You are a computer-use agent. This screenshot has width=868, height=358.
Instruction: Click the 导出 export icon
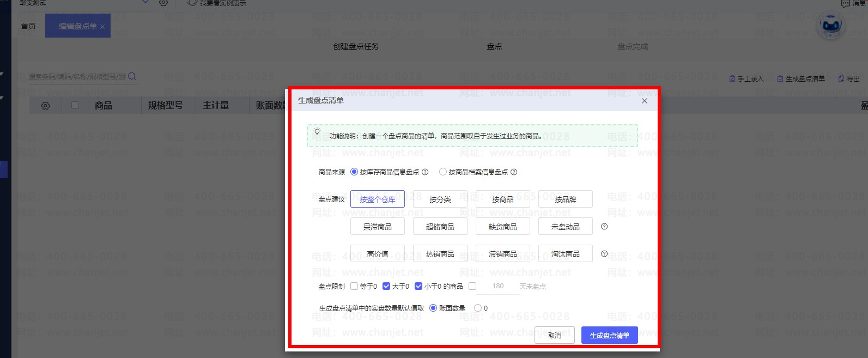tap(842, 79)
